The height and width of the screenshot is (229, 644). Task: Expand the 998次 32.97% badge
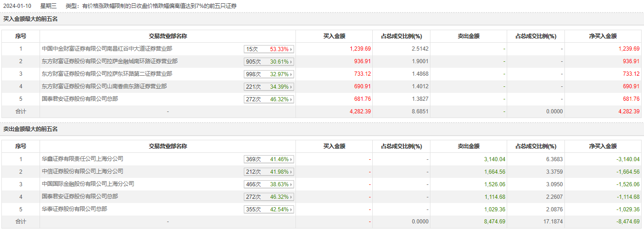(269, 74)
